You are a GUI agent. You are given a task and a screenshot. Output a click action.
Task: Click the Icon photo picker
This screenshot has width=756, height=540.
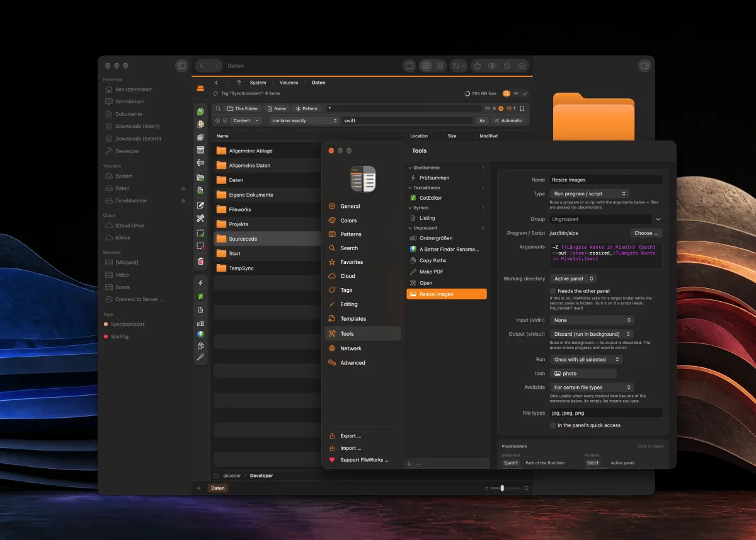point(583,374)
